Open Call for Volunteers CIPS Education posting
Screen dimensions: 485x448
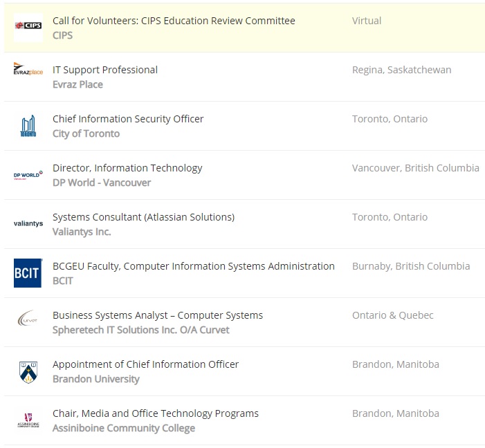(x=174, y=21)
